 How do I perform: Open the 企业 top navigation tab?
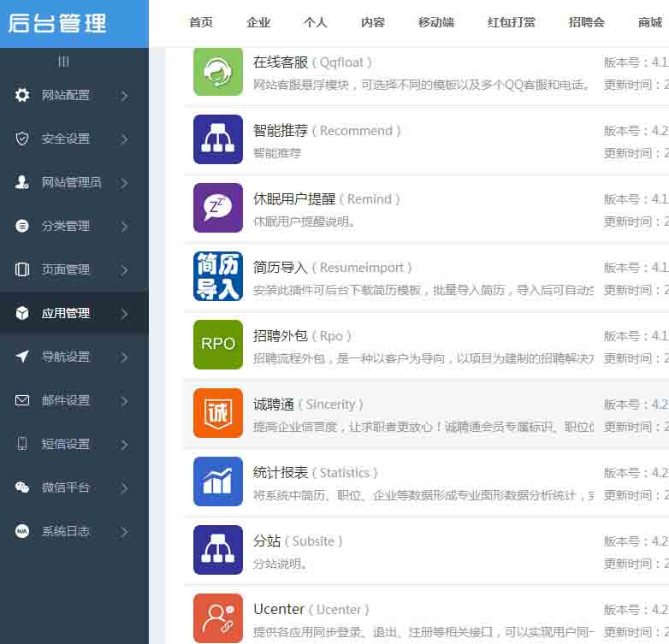coord(258,22)
